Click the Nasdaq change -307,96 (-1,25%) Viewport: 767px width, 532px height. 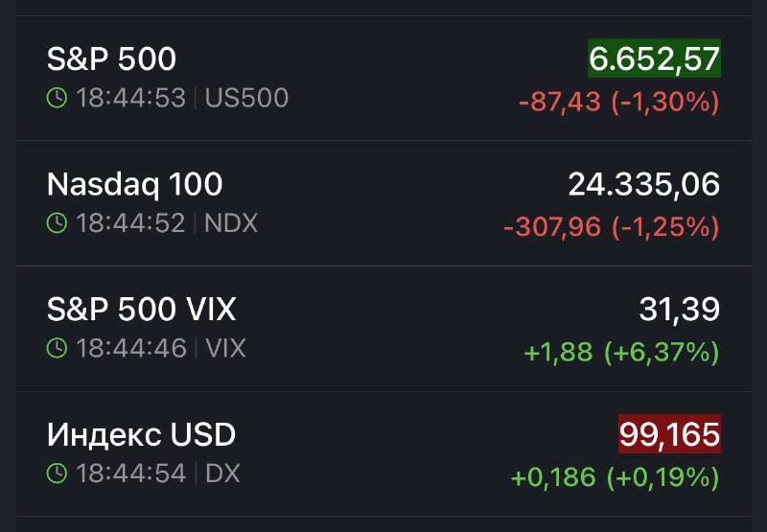pyautogui.click(x=611, y=226)
